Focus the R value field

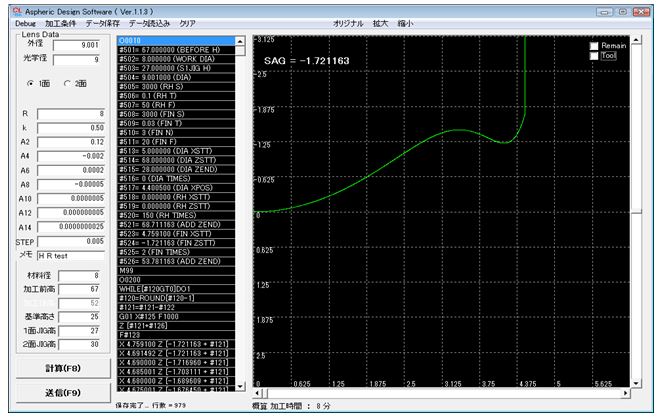71,114
